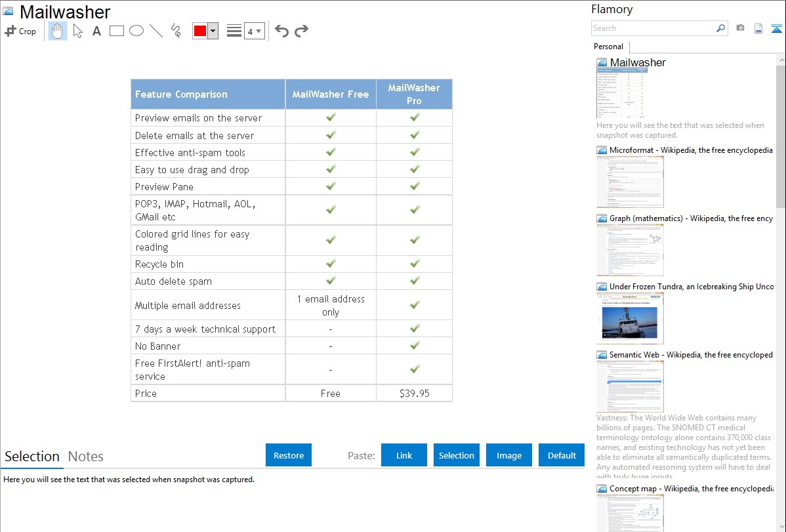This screenshot has height=532, width=786.
Task: Click the Flamory search field
Action: pyautogui.click(x=653, y=28)
